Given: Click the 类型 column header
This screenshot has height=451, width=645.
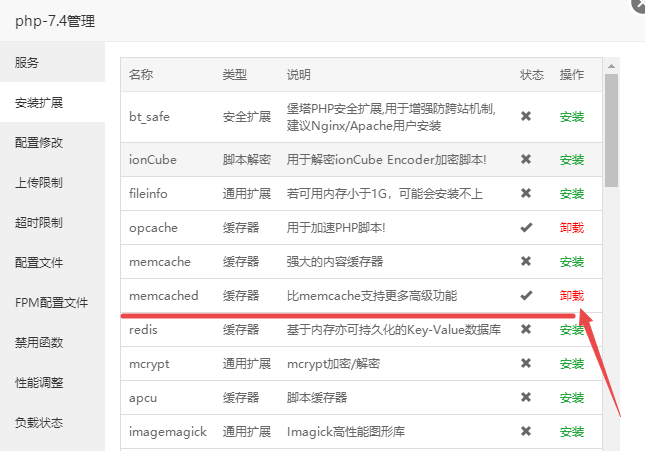Looking at the screenshot, I should [x=234, y=74].
